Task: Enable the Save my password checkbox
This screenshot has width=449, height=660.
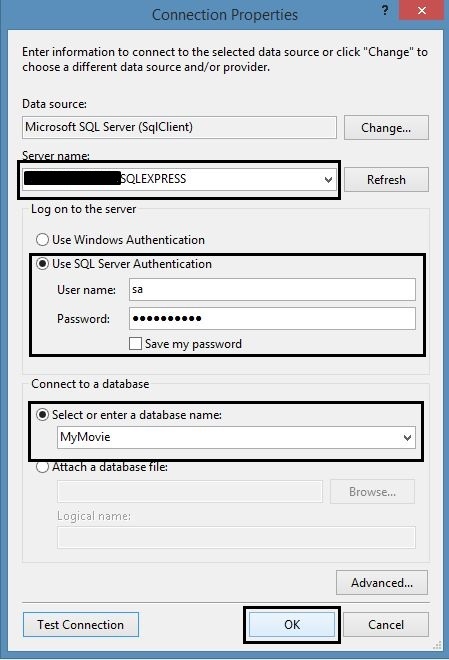Action: coord(135,343)
